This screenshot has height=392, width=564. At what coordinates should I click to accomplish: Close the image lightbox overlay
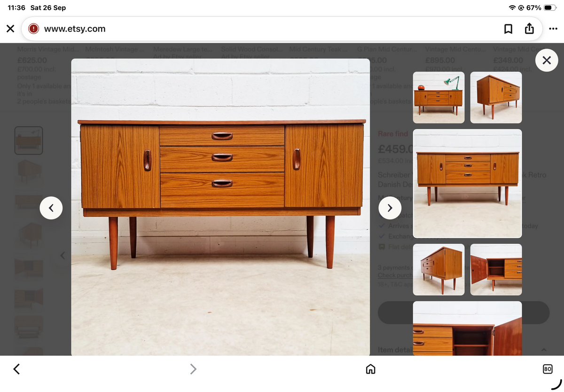point(547,60)
